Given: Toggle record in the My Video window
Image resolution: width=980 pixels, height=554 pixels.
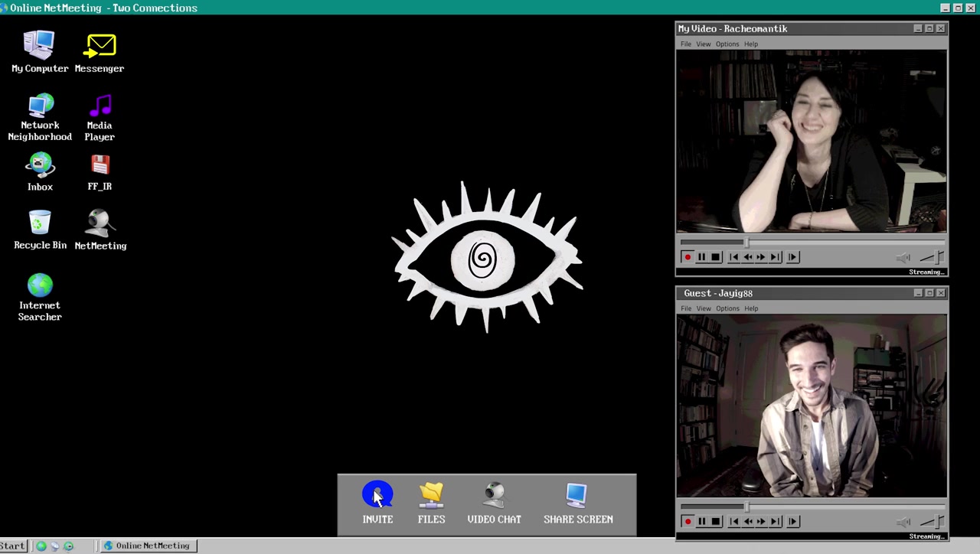Looking at the screenshot, I should [688, 258].
